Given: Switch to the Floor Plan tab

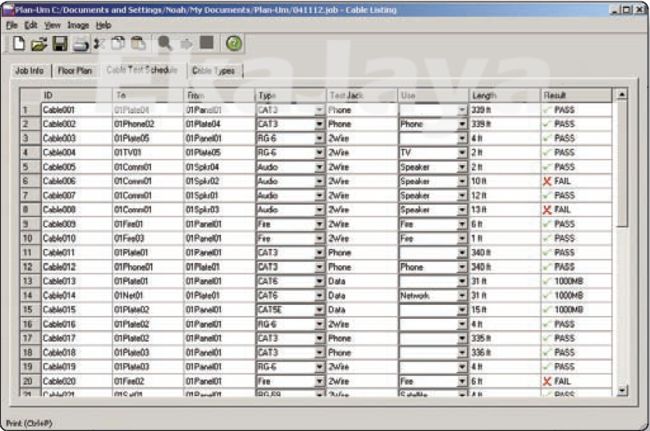Looking at the screenshot, I should coord(76,72).
